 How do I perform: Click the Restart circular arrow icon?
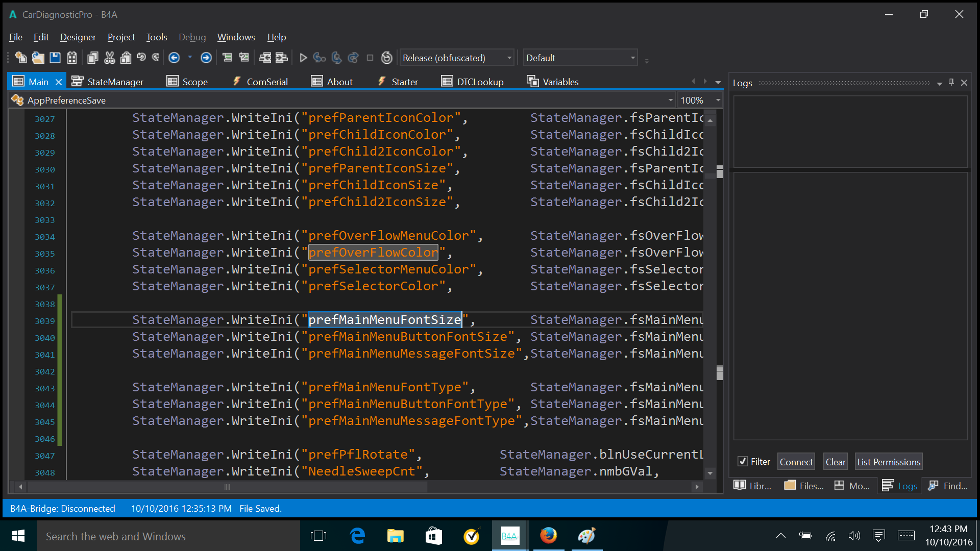pos(387,58)
